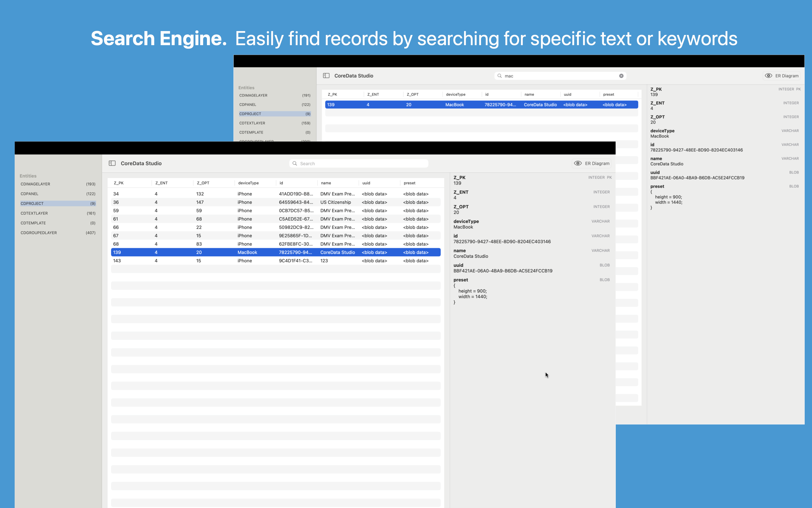812x508 pixels.
Task: Click MacBook cell in highlighted front row
Action: [247, 252]
